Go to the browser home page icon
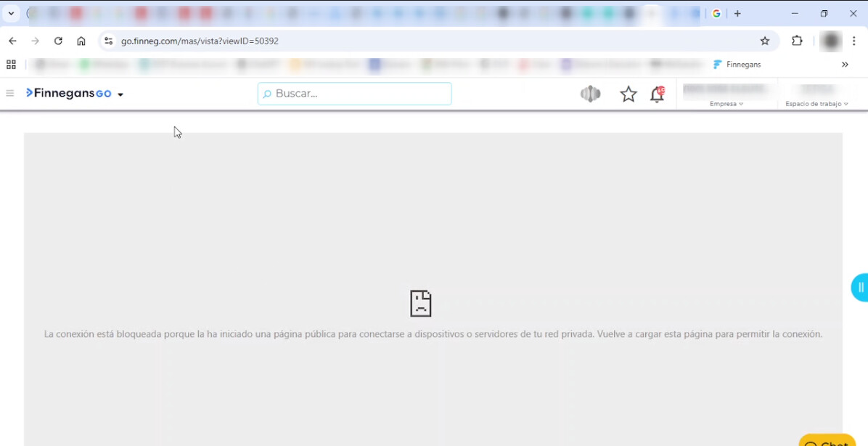Screen dimensions: 868x446 (81, 41)
